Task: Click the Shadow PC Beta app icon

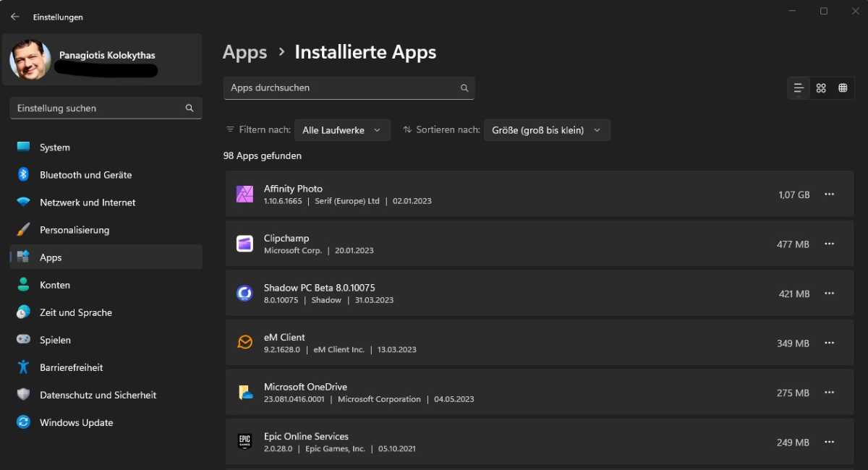Action: [244, 293]
